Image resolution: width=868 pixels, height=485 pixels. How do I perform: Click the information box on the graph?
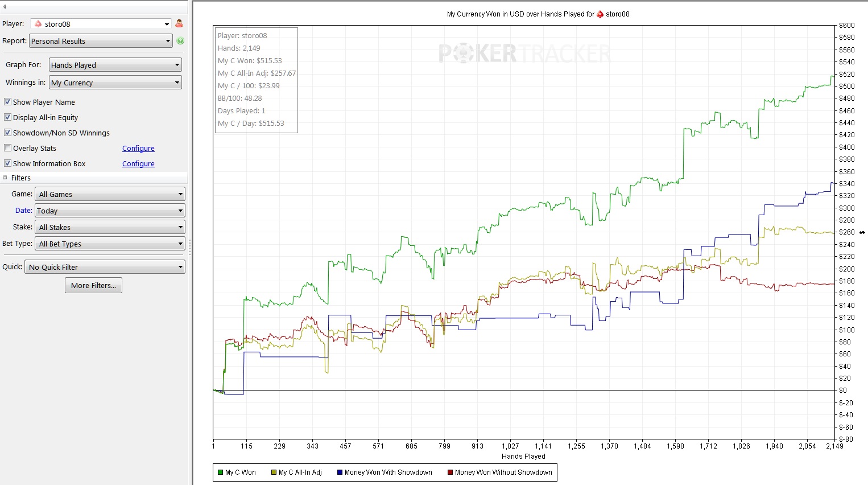pyautogui.click(x=256, y=80)
